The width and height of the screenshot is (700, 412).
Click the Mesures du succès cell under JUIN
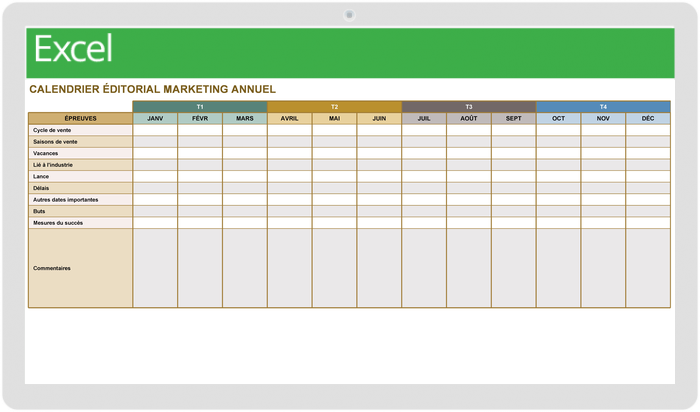click(x=379, y=223)
